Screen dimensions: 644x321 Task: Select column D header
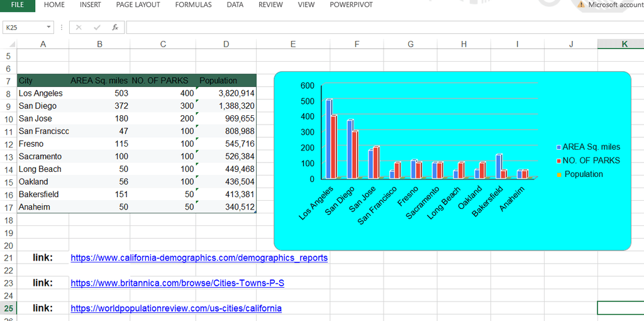226,44
